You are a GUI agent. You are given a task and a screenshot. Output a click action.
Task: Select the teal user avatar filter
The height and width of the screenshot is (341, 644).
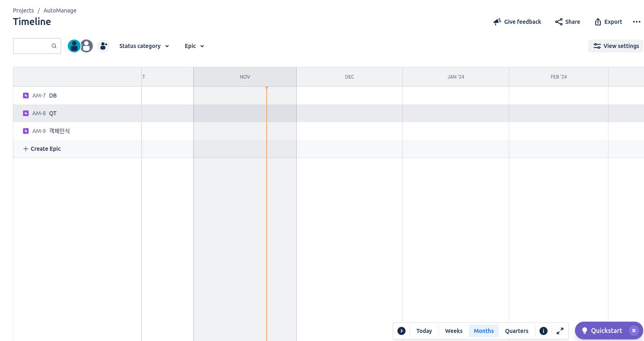[x=74, y=46]
